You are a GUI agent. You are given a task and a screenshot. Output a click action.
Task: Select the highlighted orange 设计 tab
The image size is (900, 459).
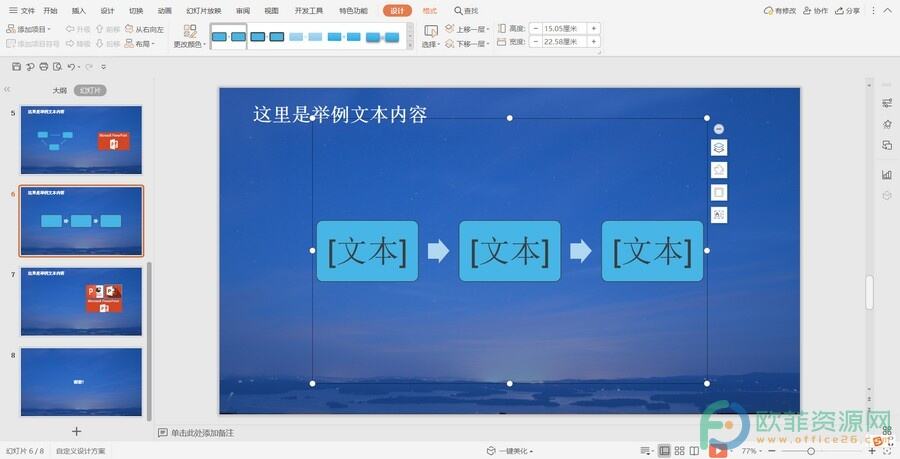(x=397, y=10)
